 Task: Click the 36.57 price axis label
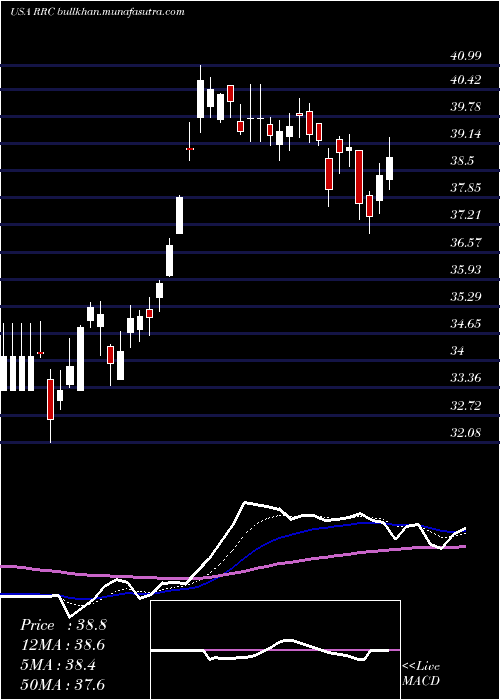466,243
